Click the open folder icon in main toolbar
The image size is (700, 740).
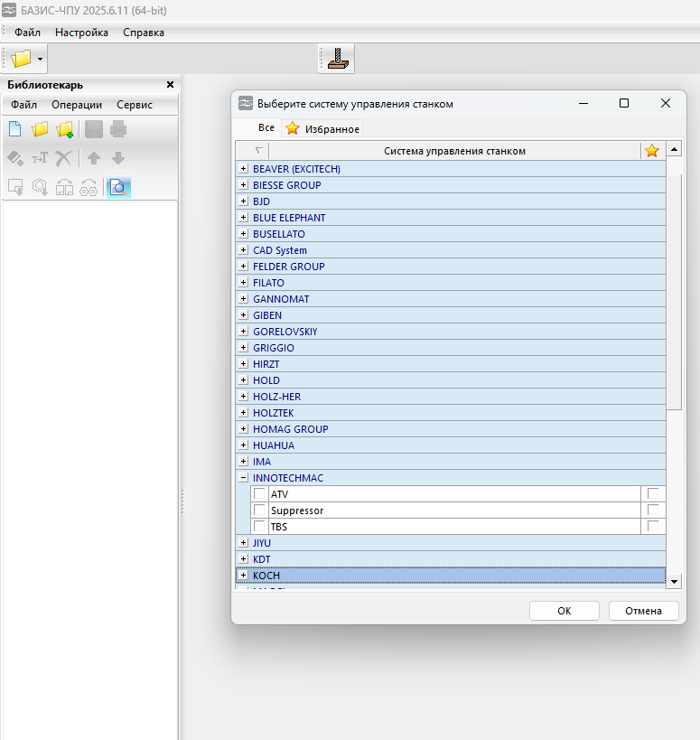pyautogui.click(x=22, y=59)
